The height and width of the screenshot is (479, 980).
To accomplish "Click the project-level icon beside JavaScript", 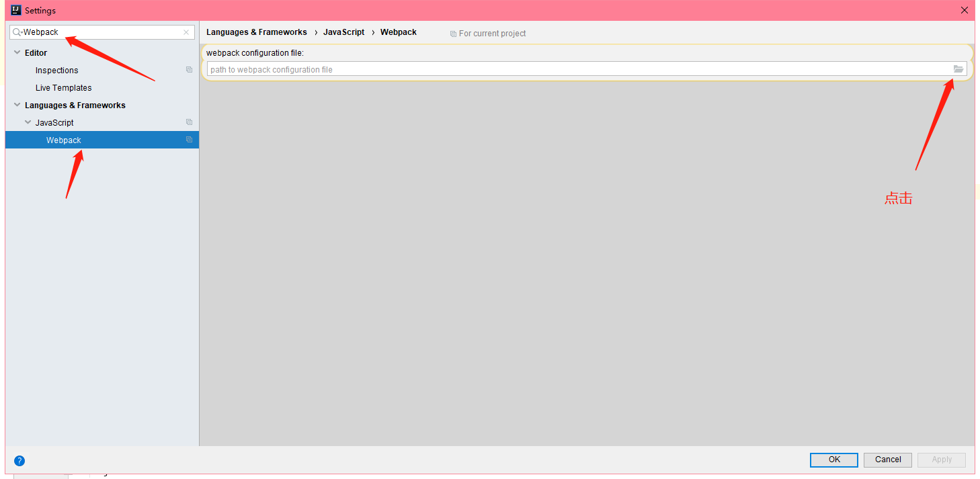I will point(189,122).
